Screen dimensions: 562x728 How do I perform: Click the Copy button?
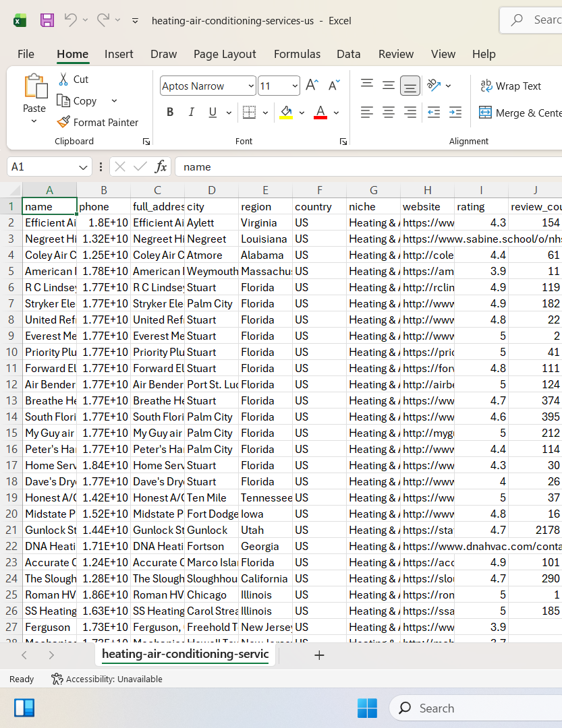[x=77, y=100]
